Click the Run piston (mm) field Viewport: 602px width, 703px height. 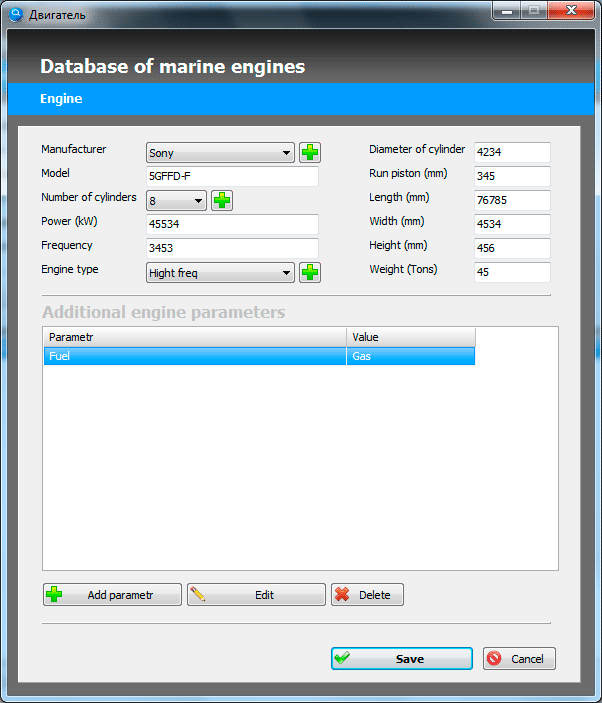coord(512,176)
